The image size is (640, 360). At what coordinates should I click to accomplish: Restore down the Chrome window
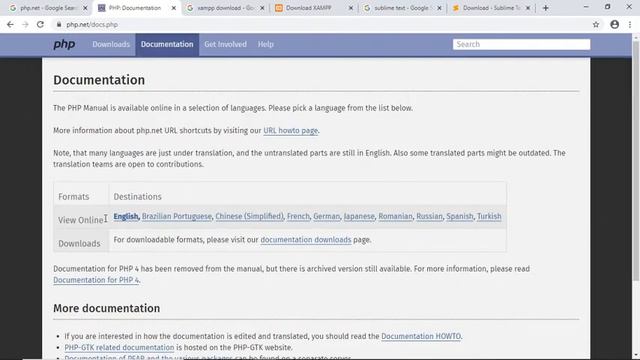point(607,7)
